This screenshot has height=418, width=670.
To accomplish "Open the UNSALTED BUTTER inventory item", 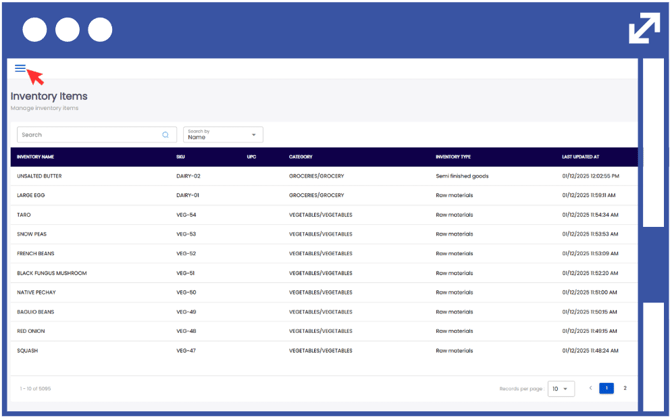I will (x=39, y=176).
